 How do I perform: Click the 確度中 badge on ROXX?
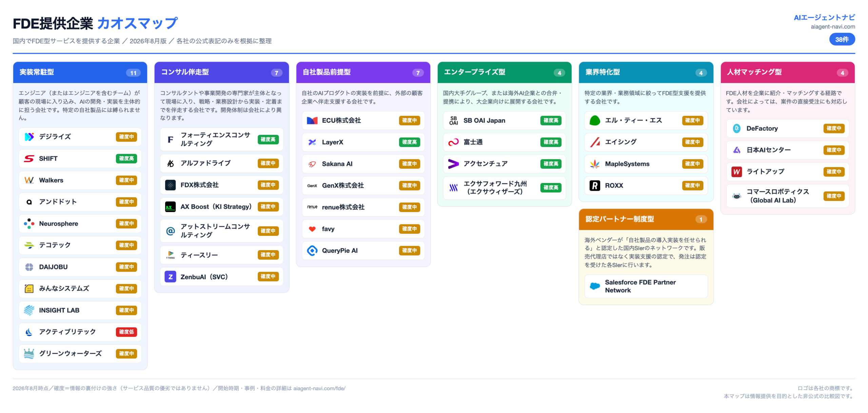(x=692, y=186)
